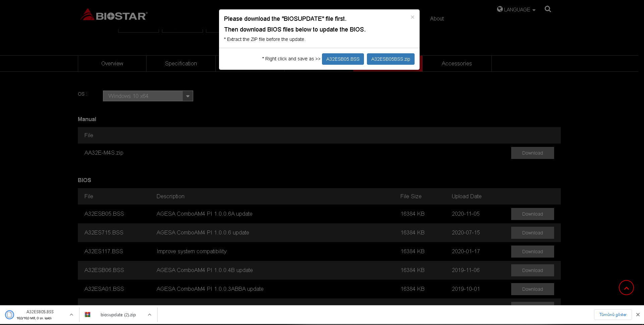The height and width of the screenshot is (325, 644).
Task: Click the A32ESB05.BSS blue button in popup
Action: (343, 59)
